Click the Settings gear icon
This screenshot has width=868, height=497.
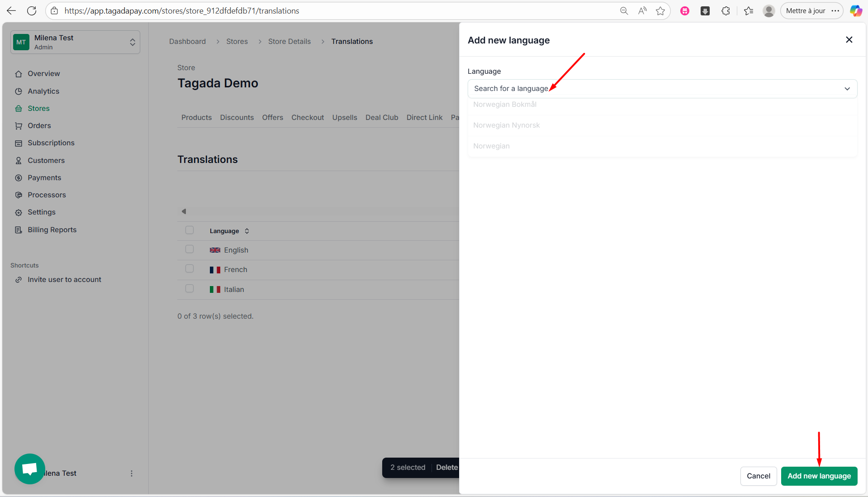pyautogui.click(x=19, y=212)
